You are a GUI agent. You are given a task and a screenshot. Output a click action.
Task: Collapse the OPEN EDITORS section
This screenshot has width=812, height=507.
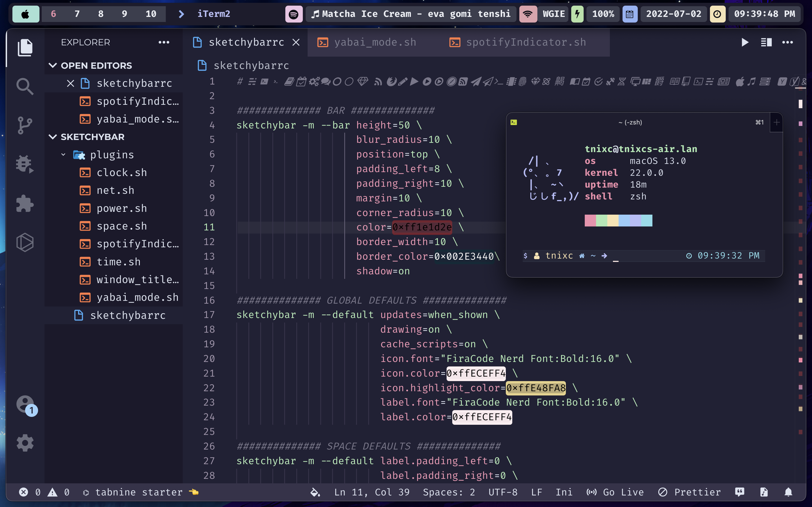pos(53,65)
